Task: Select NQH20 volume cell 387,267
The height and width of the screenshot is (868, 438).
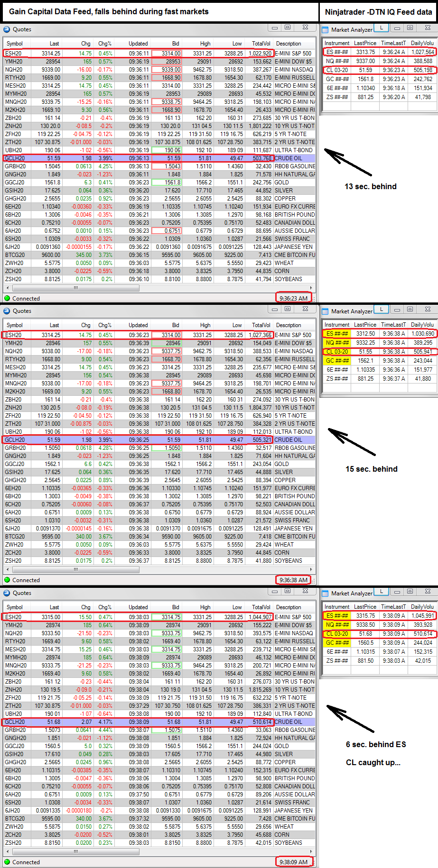Action: point(259,70)
